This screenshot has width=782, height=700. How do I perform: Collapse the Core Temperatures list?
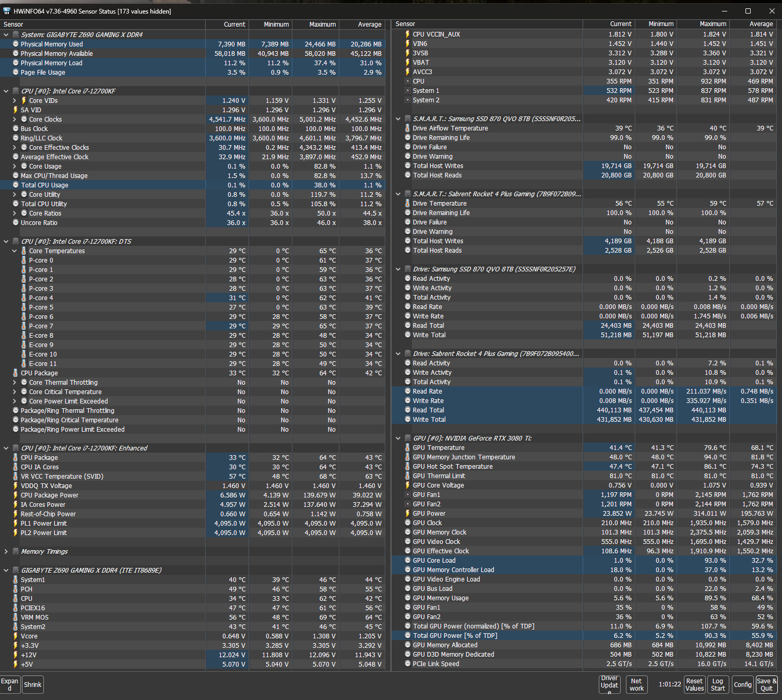[15, 251]
